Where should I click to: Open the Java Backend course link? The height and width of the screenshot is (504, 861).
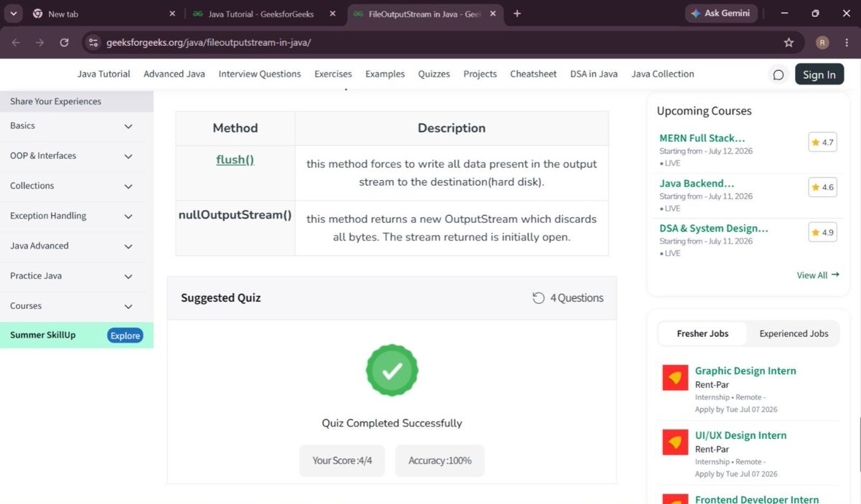pyautogui.click(x=697, y=184)
